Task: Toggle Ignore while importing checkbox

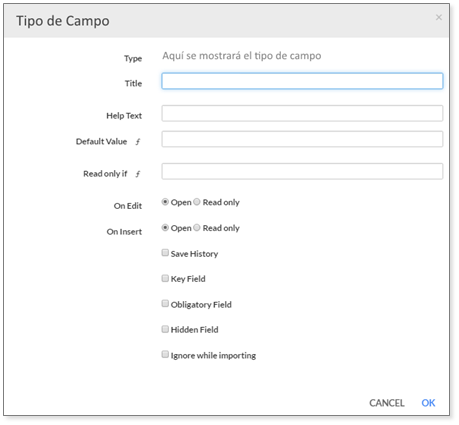Action: coord(165,354)
